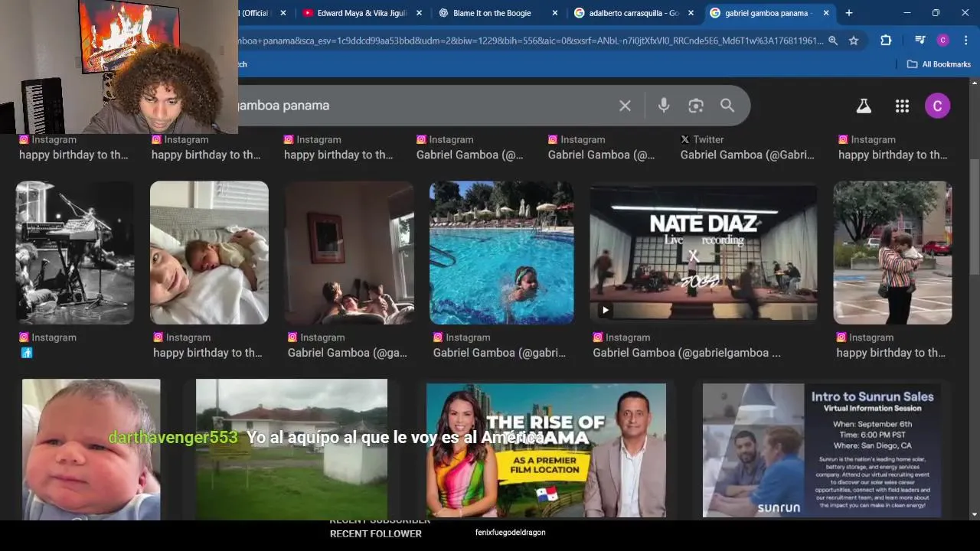This screenshot has height=551, width=980.
Task: Click the magnifying glass search button
Action: tap(727, 106)
